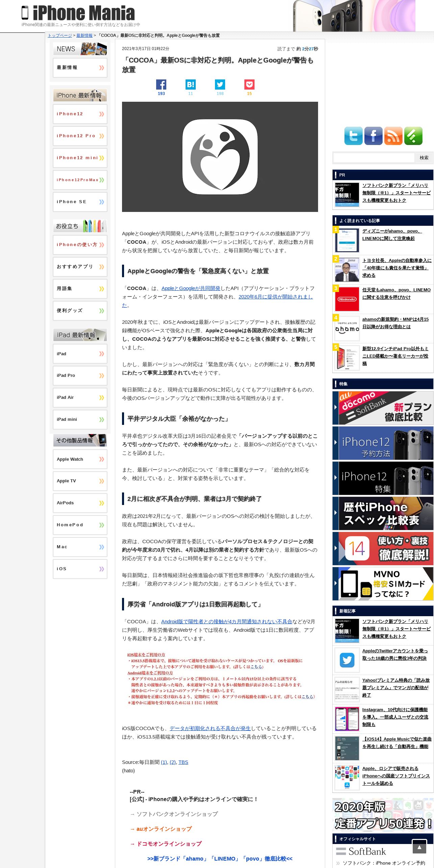Open the iPhone12ProMax menu item

point(80,180)
